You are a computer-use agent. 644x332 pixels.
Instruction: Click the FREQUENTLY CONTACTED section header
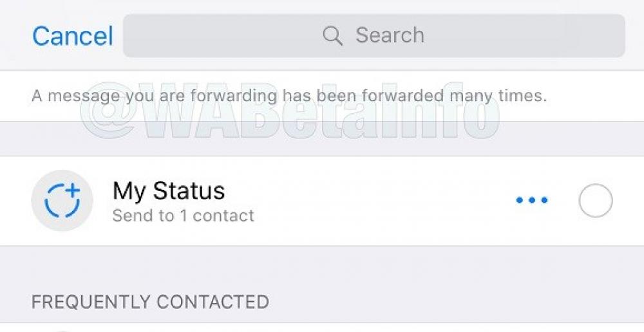tap(150, 301)
